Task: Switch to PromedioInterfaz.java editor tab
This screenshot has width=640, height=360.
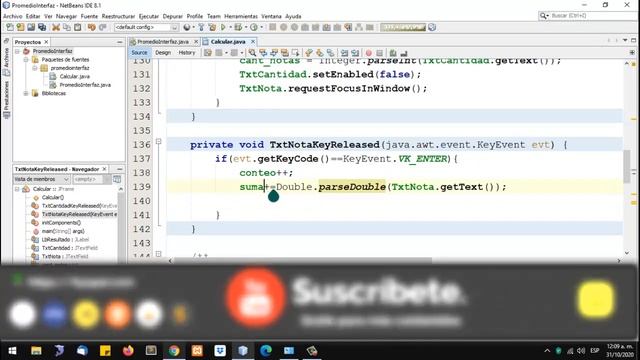Action: 163,42
